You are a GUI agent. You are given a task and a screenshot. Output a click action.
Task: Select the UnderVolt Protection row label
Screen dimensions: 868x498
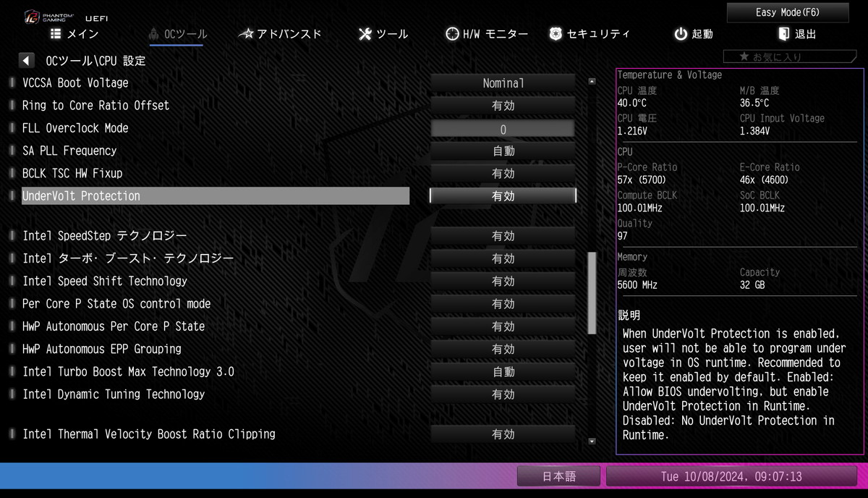[x=216, y=196]
